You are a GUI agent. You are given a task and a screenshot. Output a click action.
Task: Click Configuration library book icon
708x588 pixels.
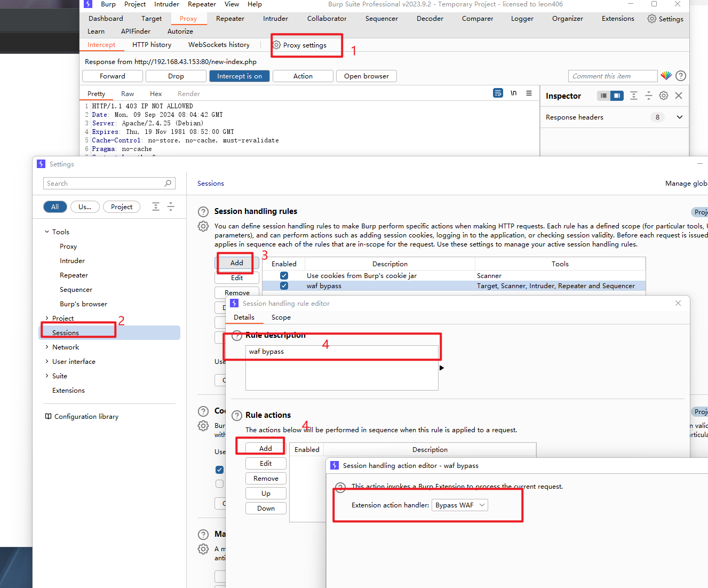(48, 416)
